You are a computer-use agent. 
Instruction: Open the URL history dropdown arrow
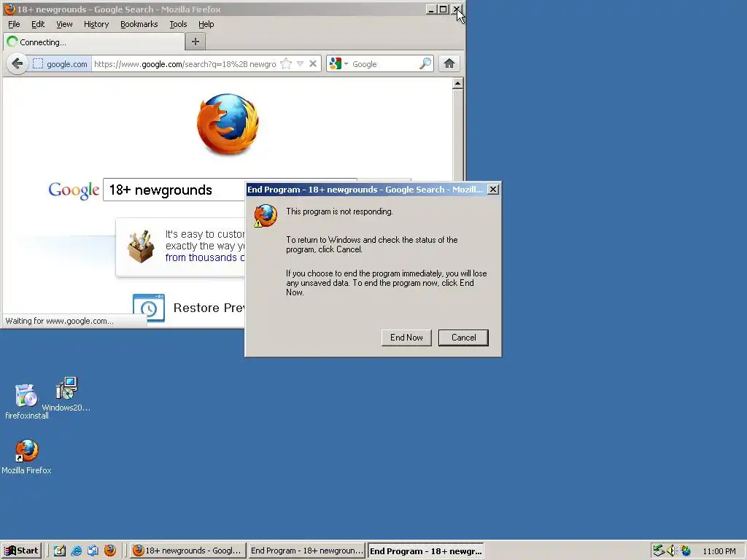tap(300, 63)
